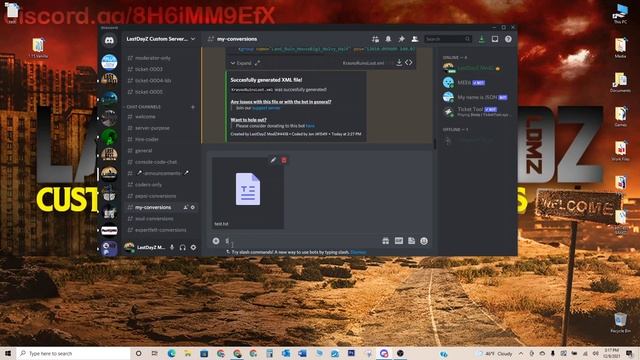Focus the message text input field
Viewport: 640px width, 360px height.
tap(302, 241)
